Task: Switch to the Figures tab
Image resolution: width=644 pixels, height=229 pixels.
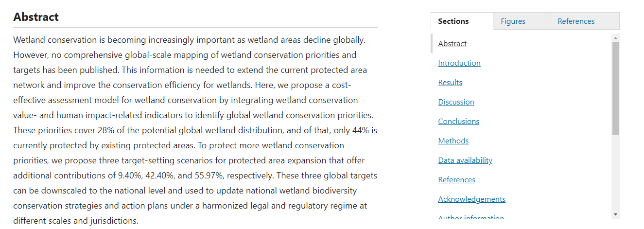Action: click(x=513, y=21)
